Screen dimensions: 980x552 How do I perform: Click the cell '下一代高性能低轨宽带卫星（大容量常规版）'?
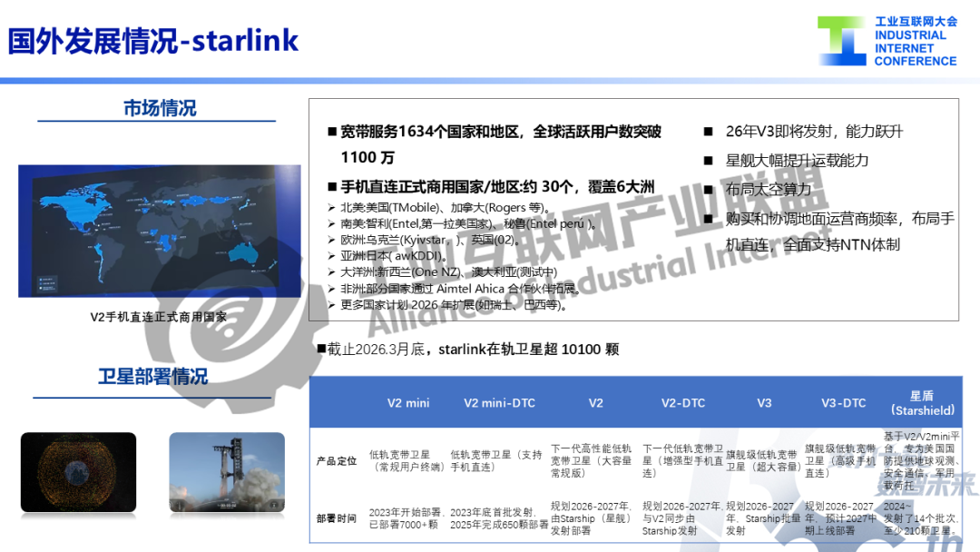coord(592,460)
